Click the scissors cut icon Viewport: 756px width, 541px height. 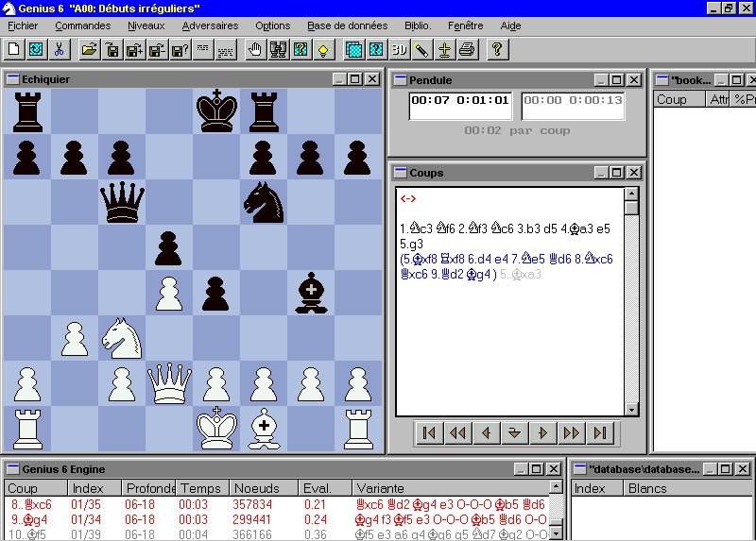pyautogui.click(x=60, y=49)
